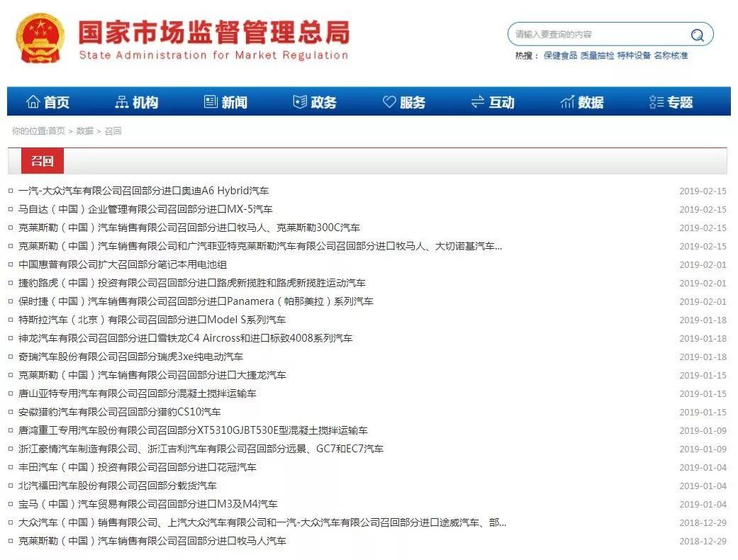738x560 pixels.
Task: Open the Chrysler 300C recall notice
Action: point(189,228)
